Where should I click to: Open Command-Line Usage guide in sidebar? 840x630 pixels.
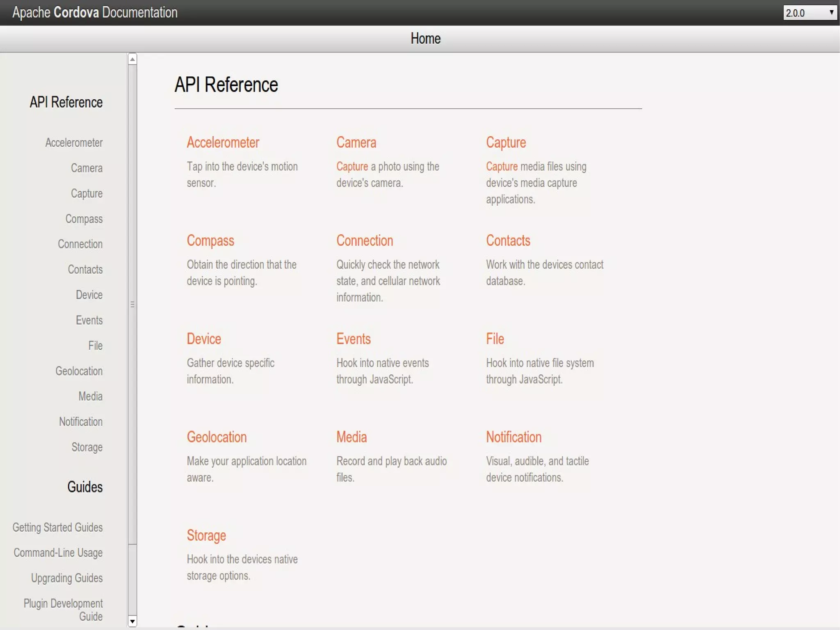58,553
